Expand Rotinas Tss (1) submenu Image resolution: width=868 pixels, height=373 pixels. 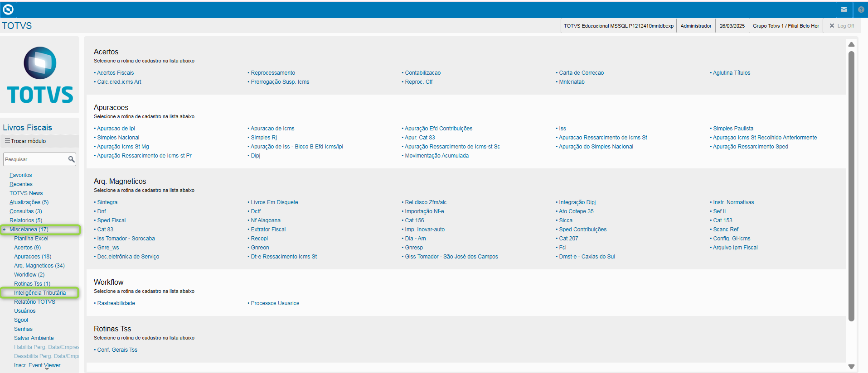point(32,284)
